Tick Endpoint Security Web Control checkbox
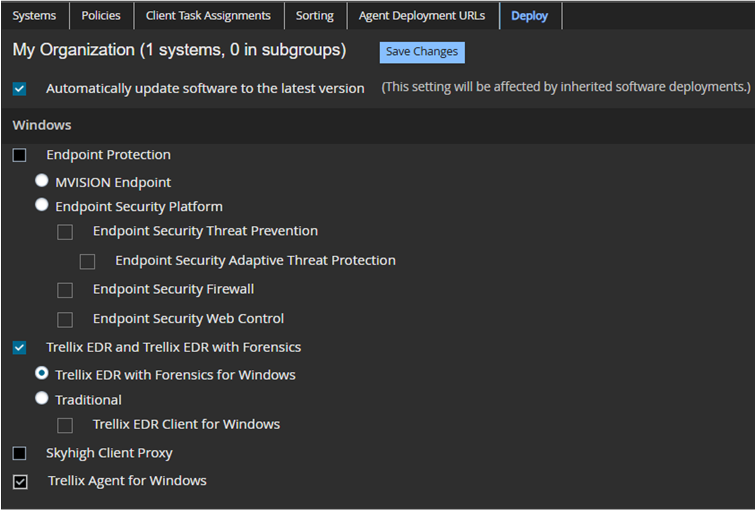The image size is (756, 510). pos(65,320)
